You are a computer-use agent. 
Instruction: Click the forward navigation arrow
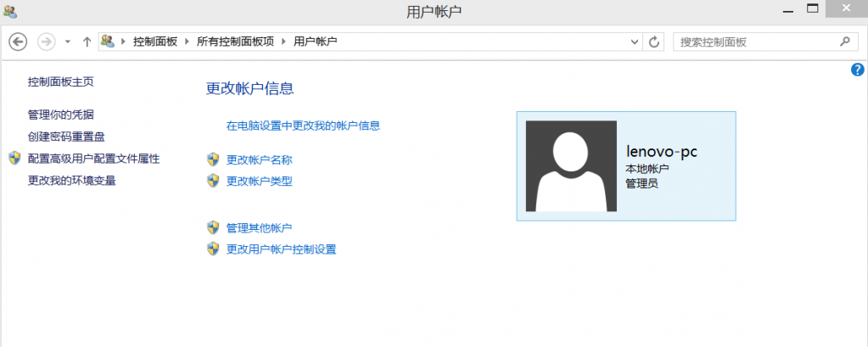(47, 42)
